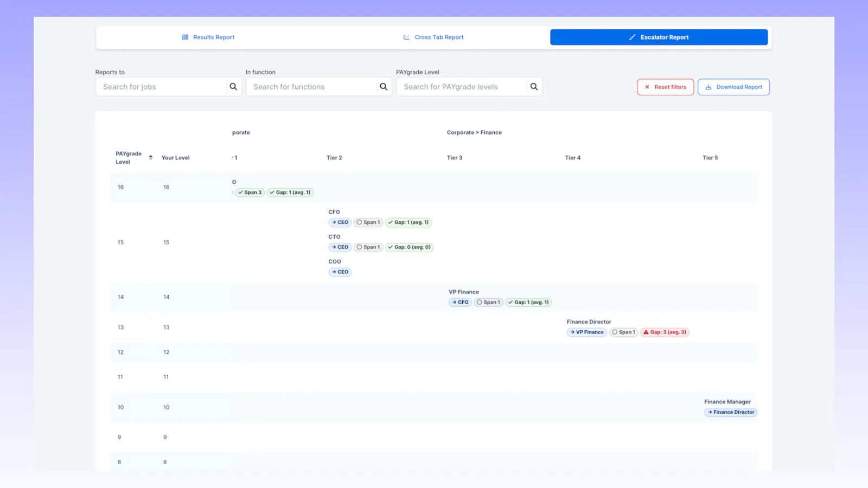Click the In function search magnifier icon

tap(384, 87)
